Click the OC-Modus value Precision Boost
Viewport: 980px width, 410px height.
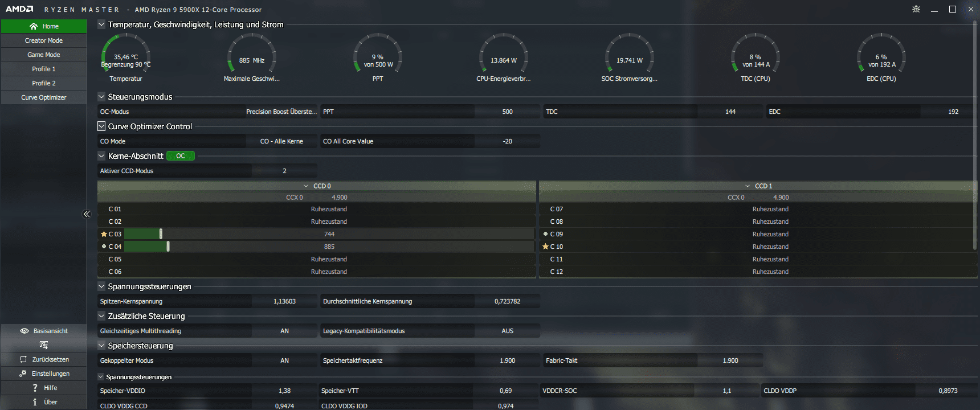coord(281,112)
